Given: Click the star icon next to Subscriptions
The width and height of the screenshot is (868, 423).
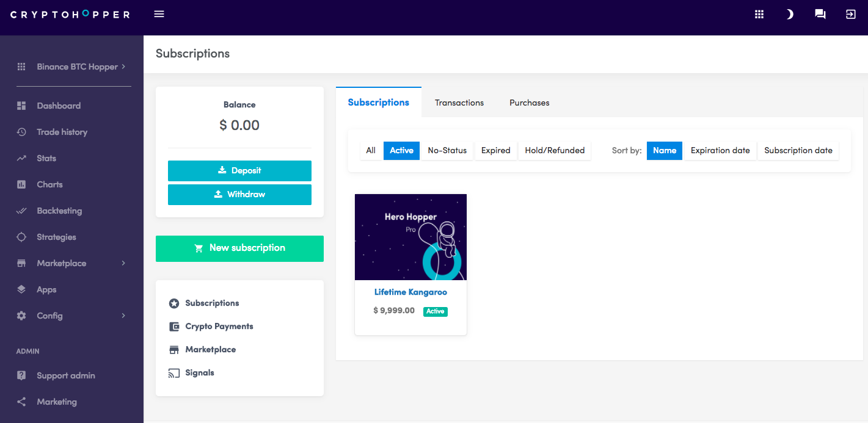Looking at the screenshot, I should click(x=174, y=303).
